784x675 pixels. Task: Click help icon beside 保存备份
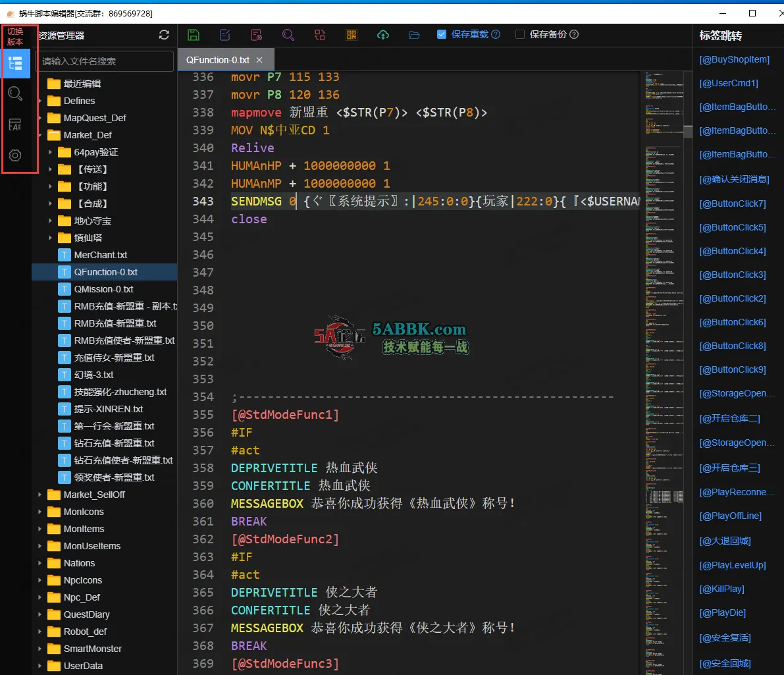pyautogui.click(x=574, y=34)
